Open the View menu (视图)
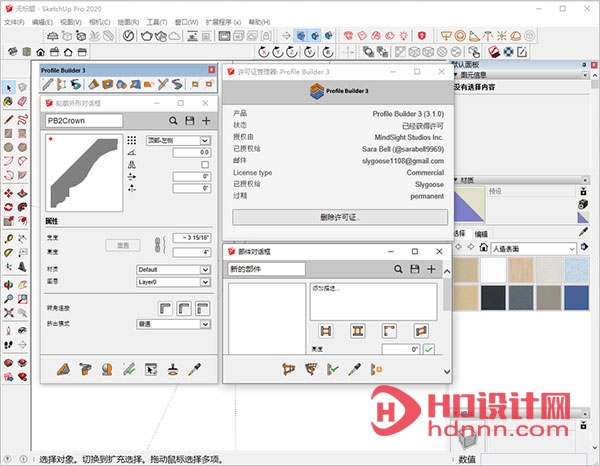 point(71,22)
